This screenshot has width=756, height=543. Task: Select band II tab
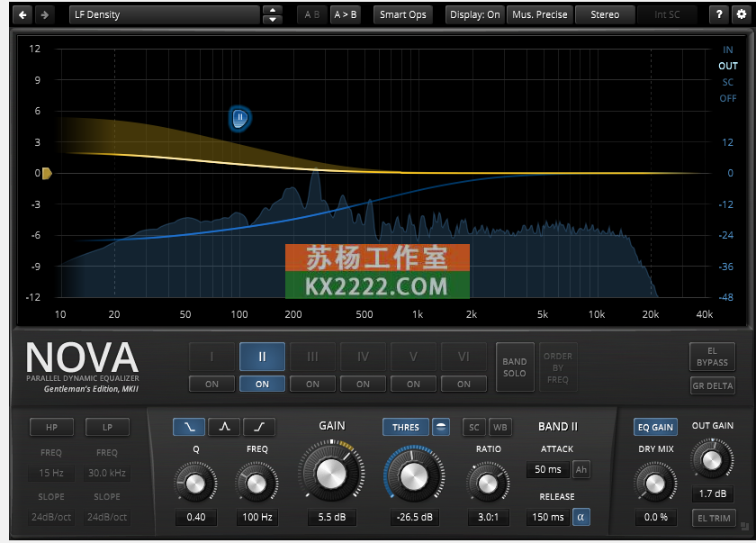tap(262, 357)
